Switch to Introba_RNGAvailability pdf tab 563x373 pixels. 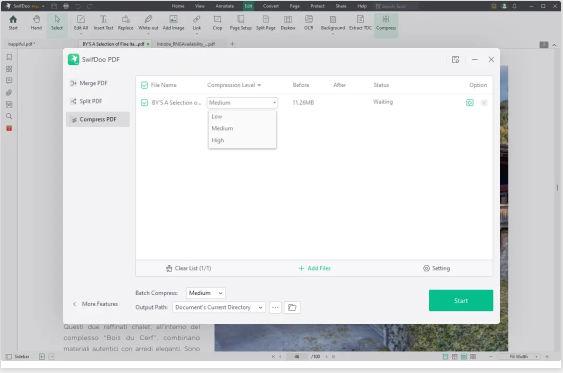tap(186, 44)
